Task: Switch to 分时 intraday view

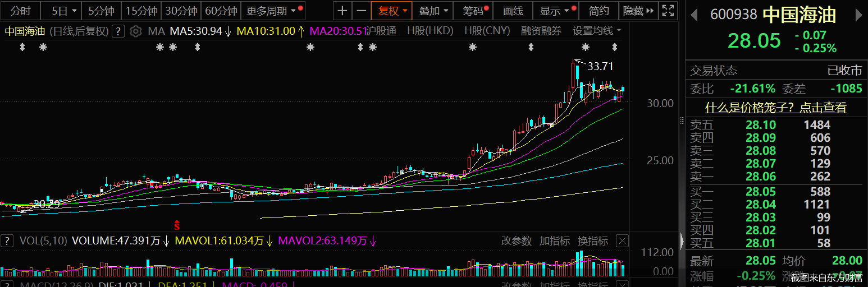Action: (x=21, y=11)
